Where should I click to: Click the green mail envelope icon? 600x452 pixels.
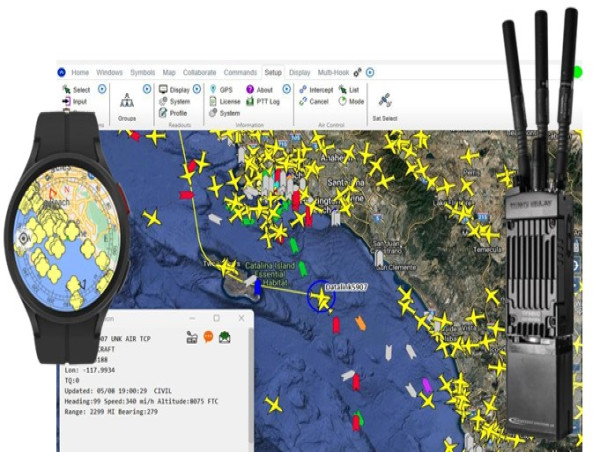225,337
